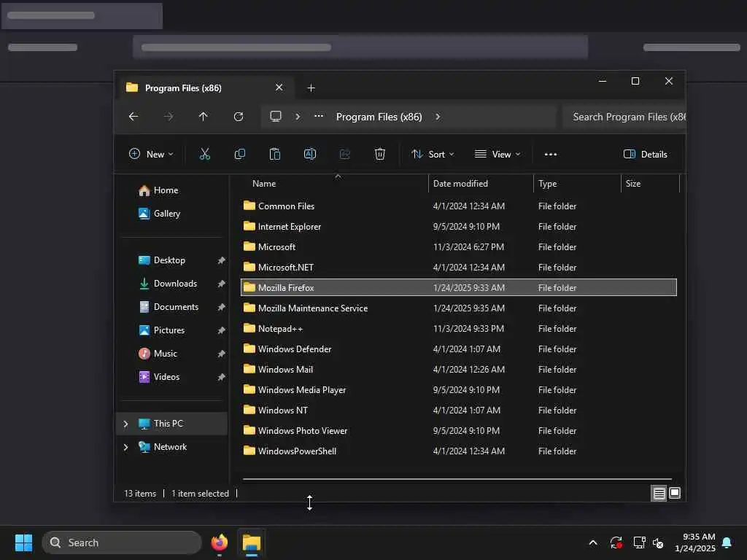
Task: Sort by Date modified column header
Action: coord(460,184)
